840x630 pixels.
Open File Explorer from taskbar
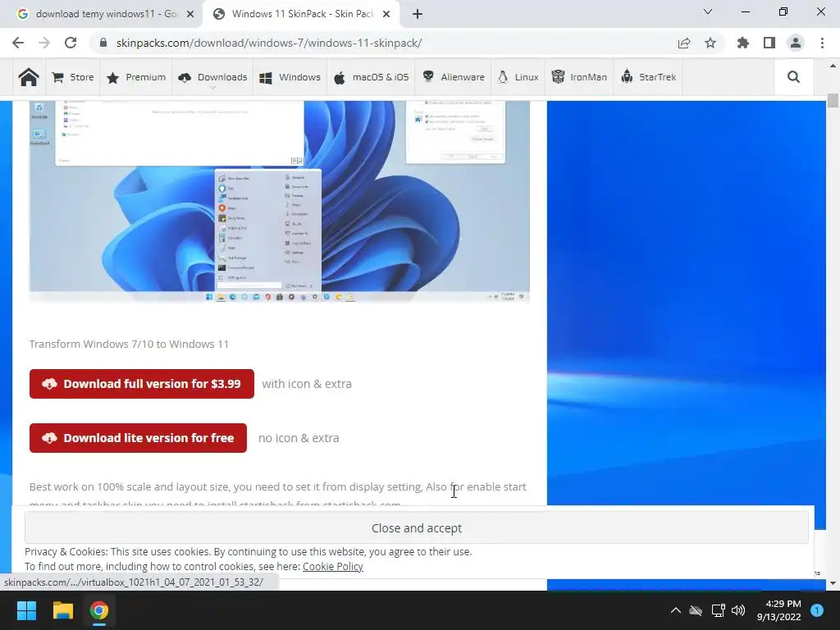point(62,610)
